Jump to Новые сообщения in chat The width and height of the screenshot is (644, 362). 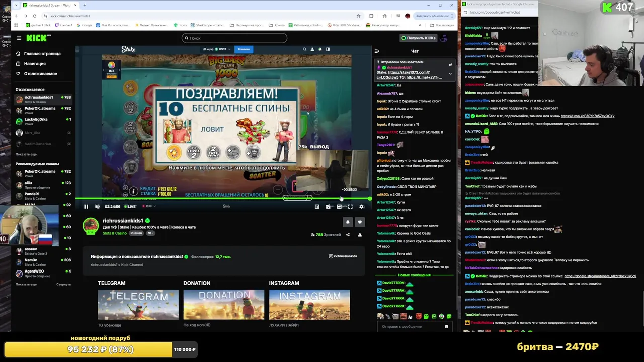pos(414,275)
